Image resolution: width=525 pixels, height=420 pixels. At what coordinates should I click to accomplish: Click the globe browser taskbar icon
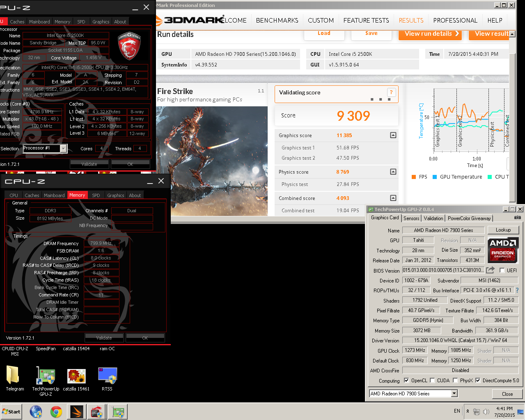click(36, 412)
